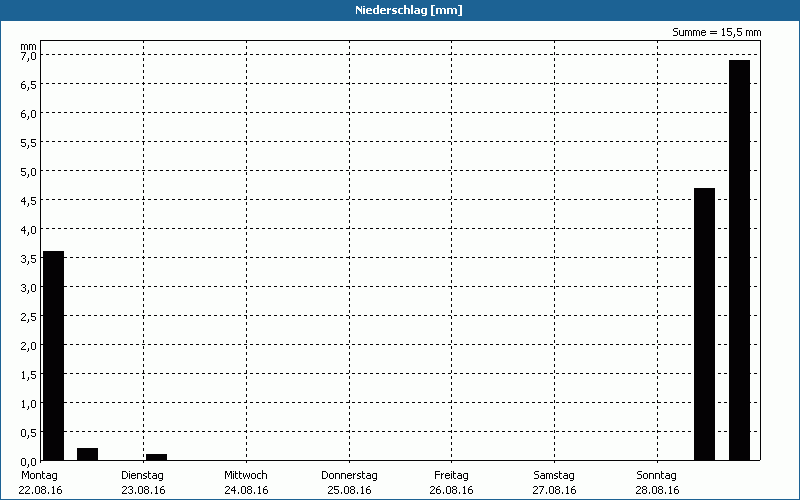
Task: Click the date 28.08.16
Action: coord(657,491)
